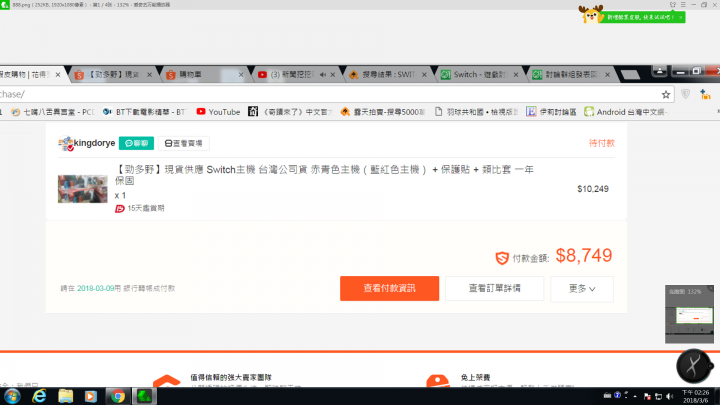Click the image viewer skin icon in title bar
This screenshot has width=720, height=405.
click(673, 5)
